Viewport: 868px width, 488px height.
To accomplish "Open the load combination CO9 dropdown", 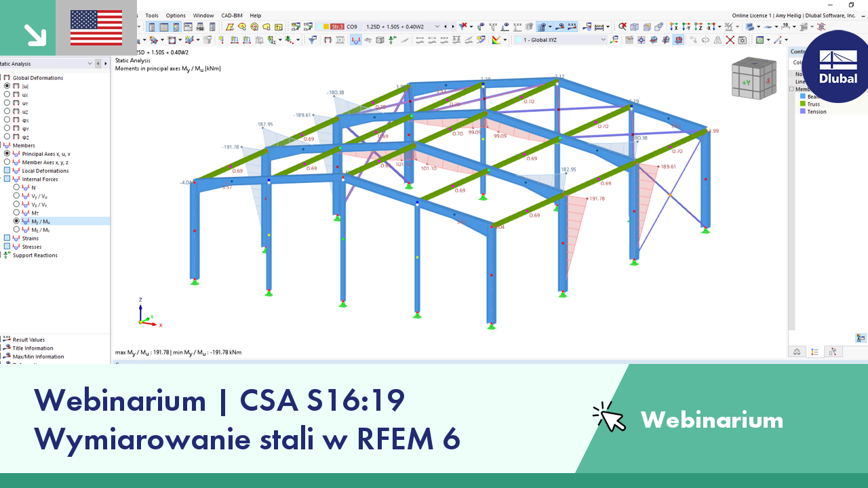I will coord(437,26).
